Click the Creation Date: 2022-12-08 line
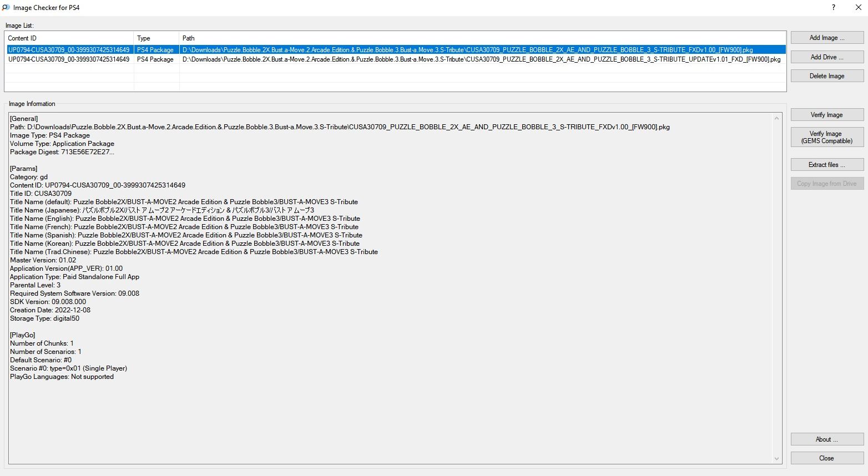 click(50, 310)
